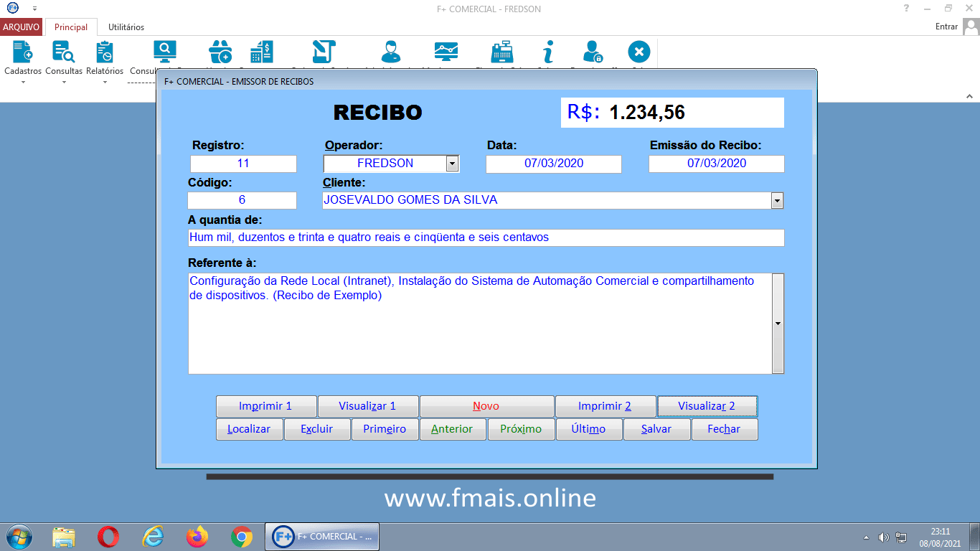Image resolution: width=980 pixels, height=551 pixels.
Task: Launch Opera browser from taskbar
Action: coord(108,536)
